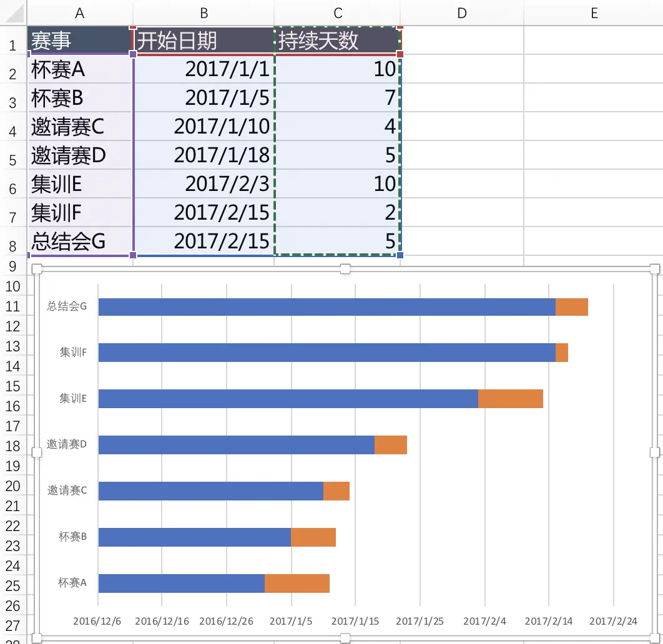The height and width of the screenshot is (644, 663).
Task: Select cell 杯赛B
Action: [80, 98]
